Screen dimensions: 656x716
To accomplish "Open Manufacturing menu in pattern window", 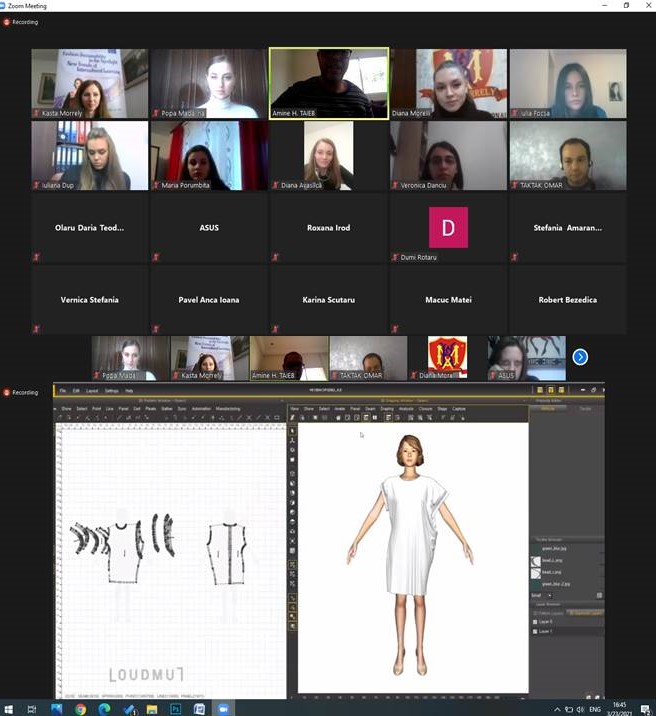I will point(228,409).
